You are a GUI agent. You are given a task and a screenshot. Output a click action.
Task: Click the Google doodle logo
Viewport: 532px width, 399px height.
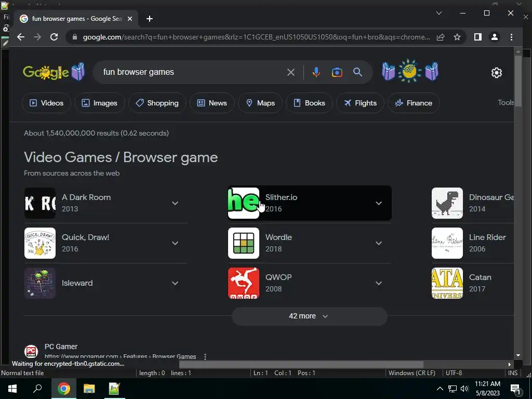point(54,72)
